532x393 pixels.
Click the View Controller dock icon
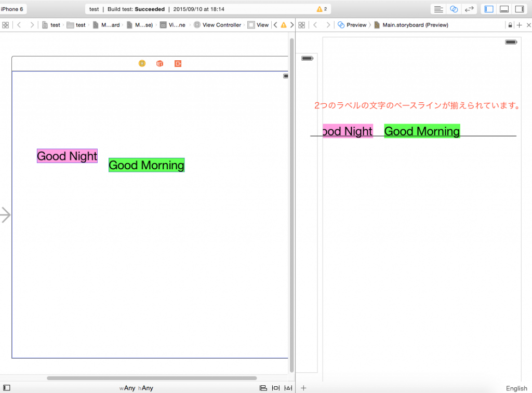tap(142, 63)
